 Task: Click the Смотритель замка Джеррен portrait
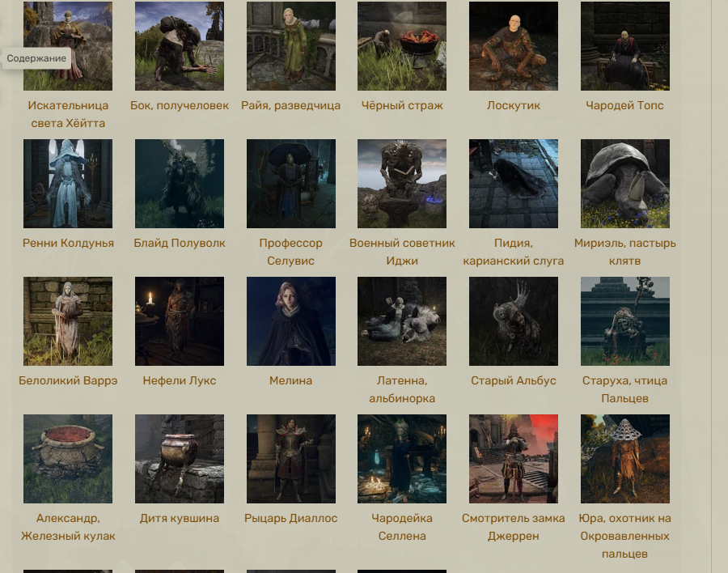[x=513, y=459]
